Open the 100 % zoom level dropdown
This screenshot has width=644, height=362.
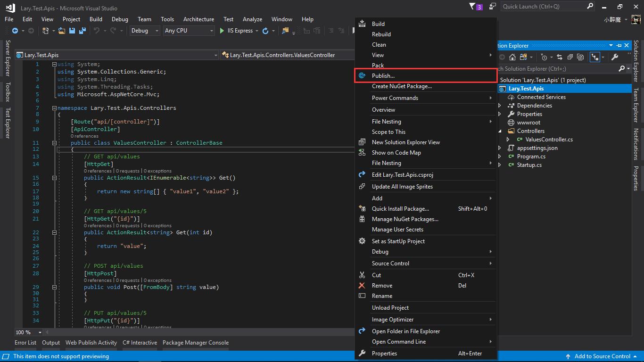[30, 332]
